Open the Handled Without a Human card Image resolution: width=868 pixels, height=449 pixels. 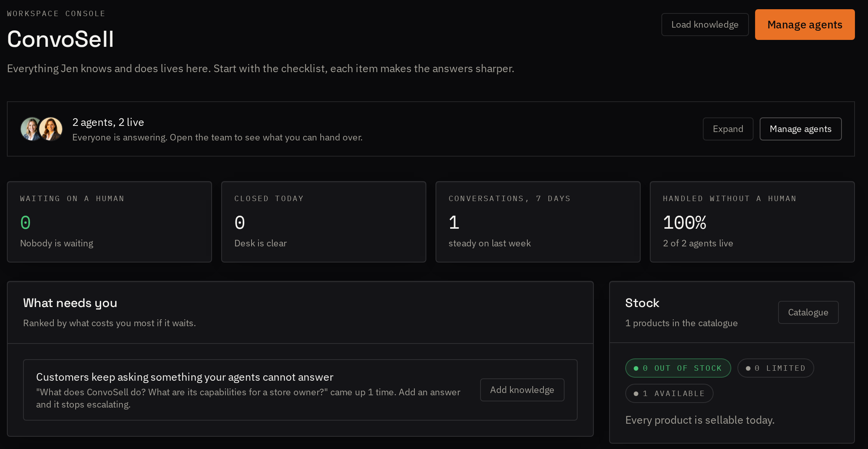point(752,222)
